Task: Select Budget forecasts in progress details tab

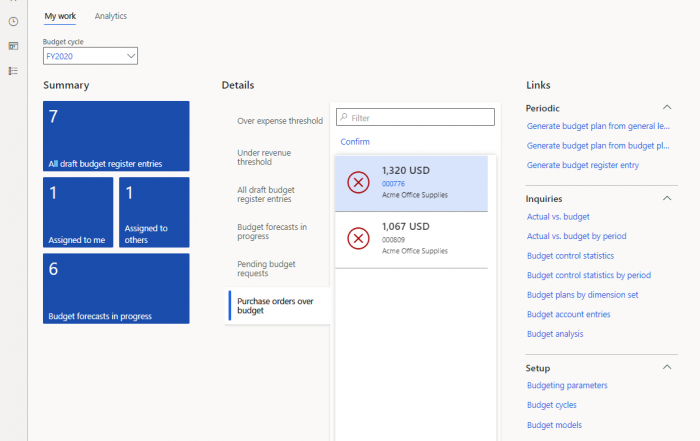Action: point(272,231)
